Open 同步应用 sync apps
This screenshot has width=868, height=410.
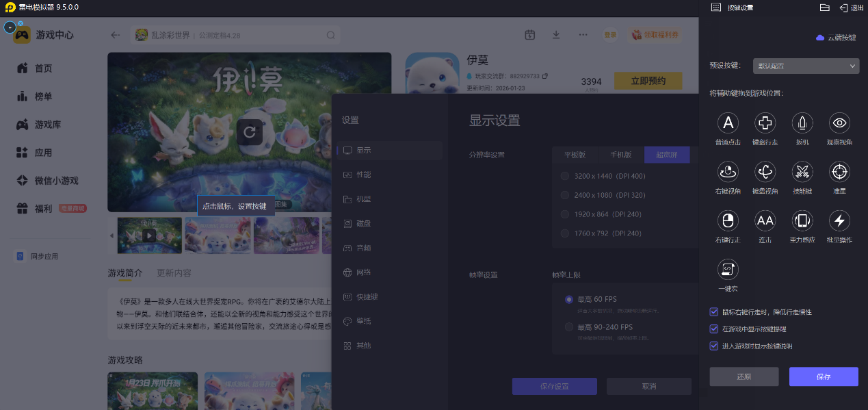tap(38, 257)
